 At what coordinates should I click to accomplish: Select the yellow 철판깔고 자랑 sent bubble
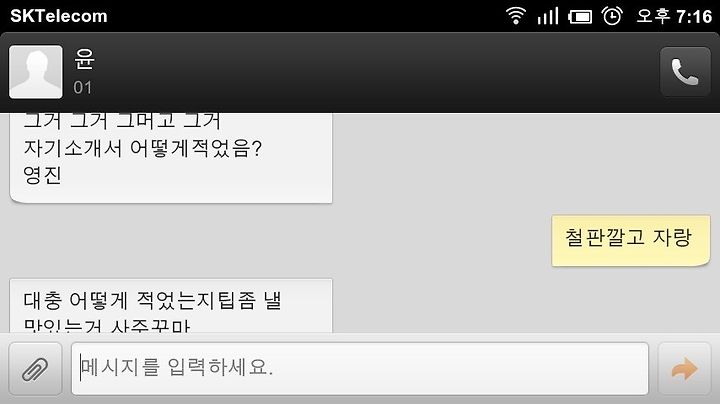point(630,241)
